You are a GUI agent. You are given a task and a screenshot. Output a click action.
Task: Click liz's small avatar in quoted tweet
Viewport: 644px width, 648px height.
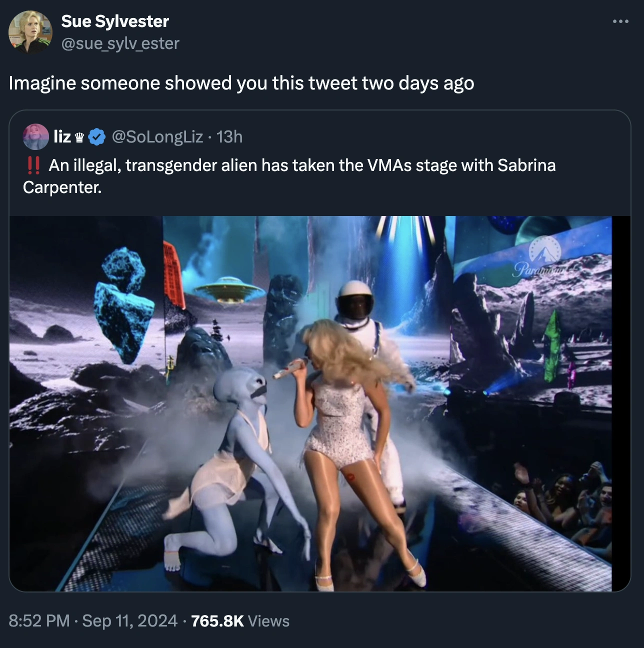35,136
